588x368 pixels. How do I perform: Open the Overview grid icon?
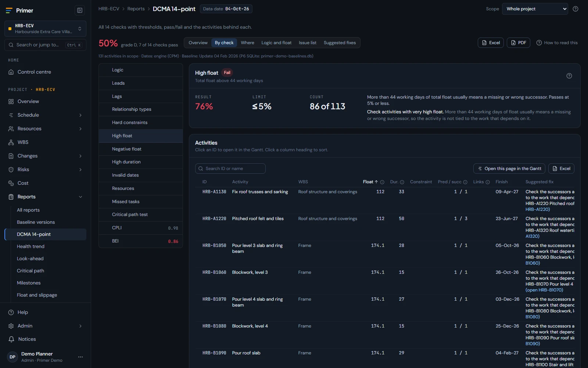[x=11, y=102]
